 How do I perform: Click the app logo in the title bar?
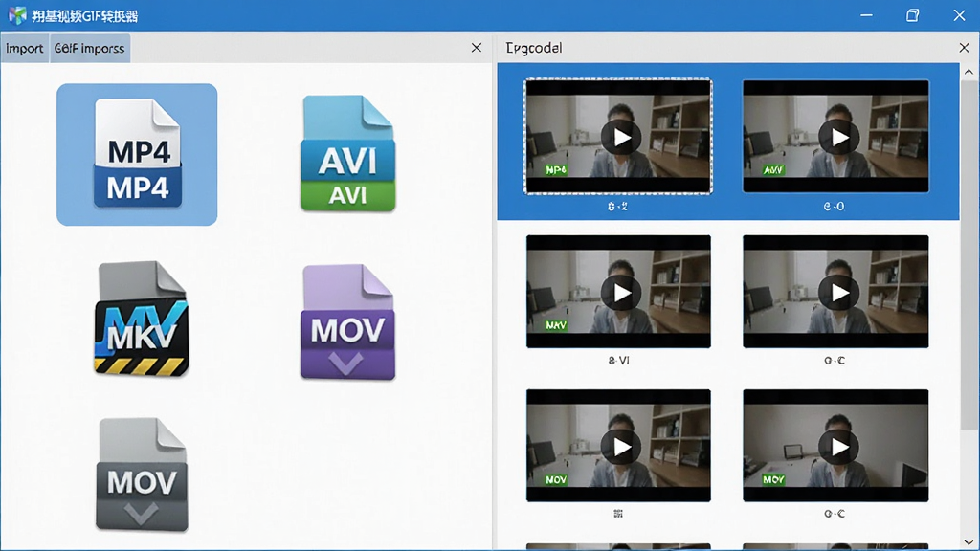pyautogui.click(x=17, y=15)
